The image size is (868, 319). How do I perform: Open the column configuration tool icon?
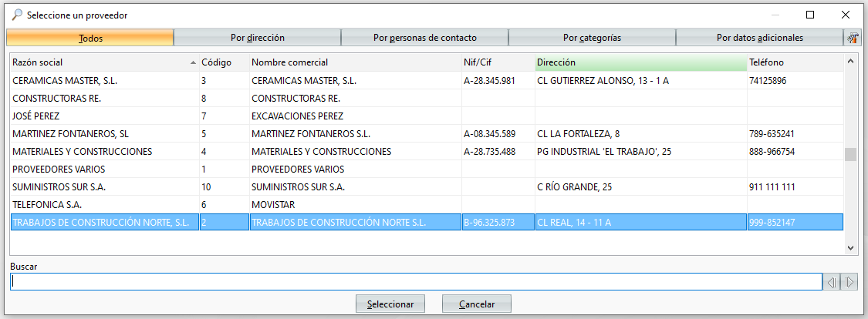853,38
